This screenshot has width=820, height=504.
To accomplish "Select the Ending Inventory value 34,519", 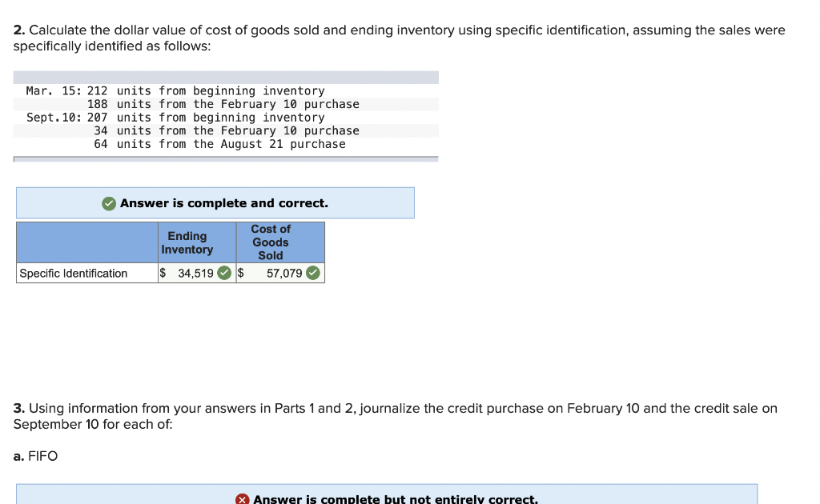I will tap(195, 273).
